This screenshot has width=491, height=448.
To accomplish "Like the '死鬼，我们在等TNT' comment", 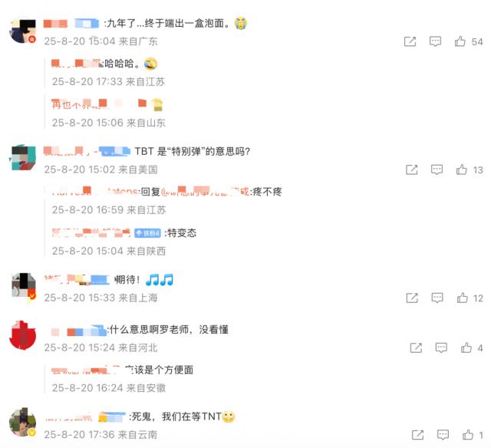I will pos(468,434).
